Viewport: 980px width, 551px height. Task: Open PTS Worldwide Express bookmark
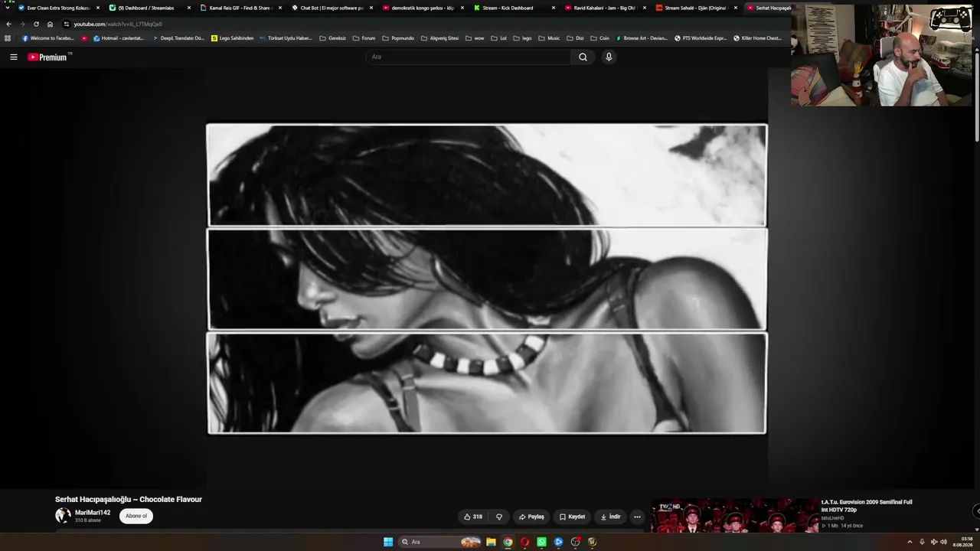click(701, 38)
